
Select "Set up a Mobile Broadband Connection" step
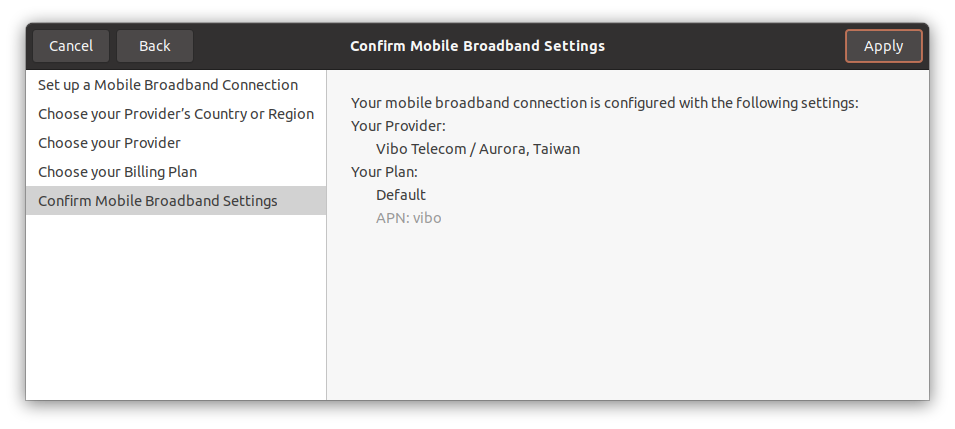click(168, 85)
